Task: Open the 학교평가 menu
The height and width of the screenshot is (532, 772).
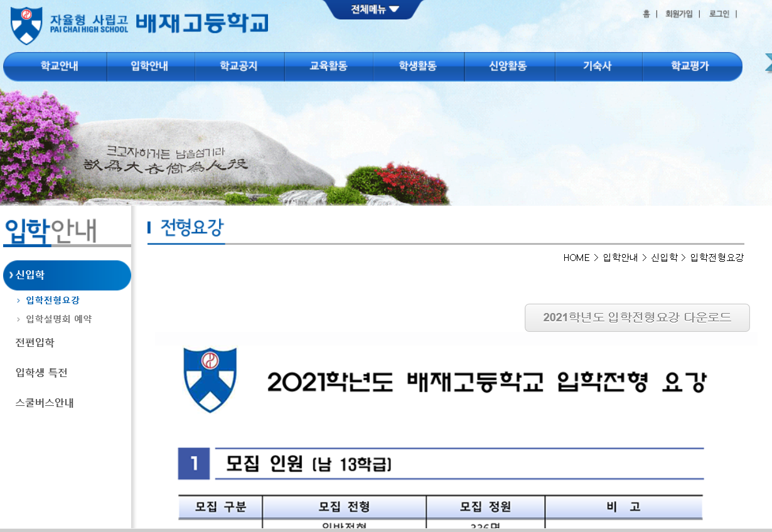Action: tap(690, 66)
